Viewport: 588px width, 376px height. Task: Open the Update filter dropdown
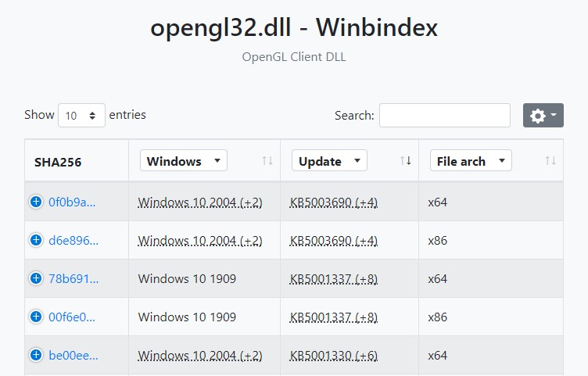coord(329,161)
